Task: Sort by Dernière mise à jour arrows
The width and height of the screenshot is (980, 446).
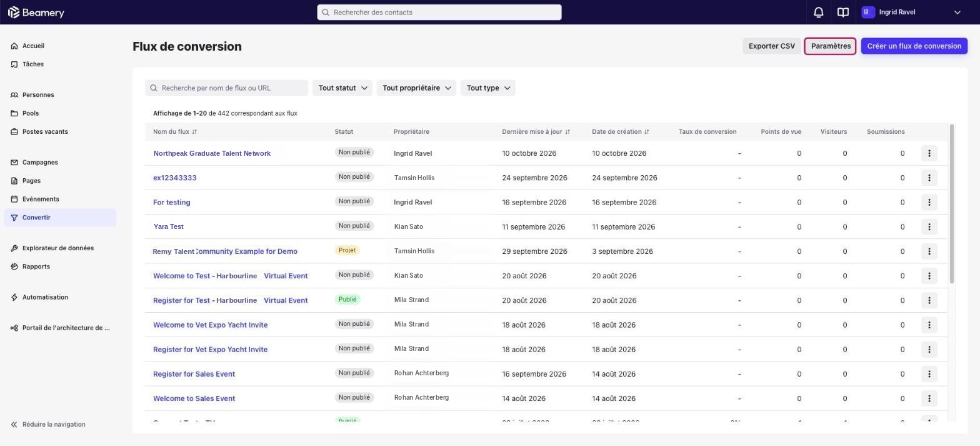Action: click(567, 132)
